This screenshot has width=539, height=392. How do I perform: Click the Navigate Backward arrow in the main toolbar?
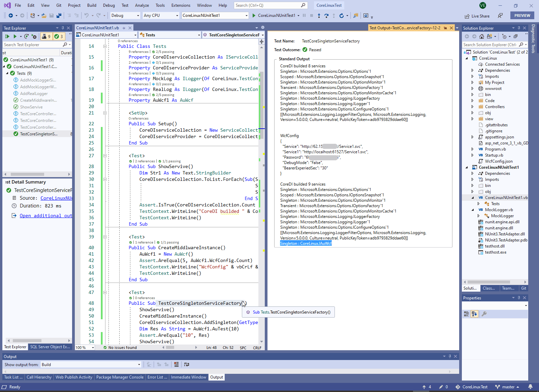11,15
